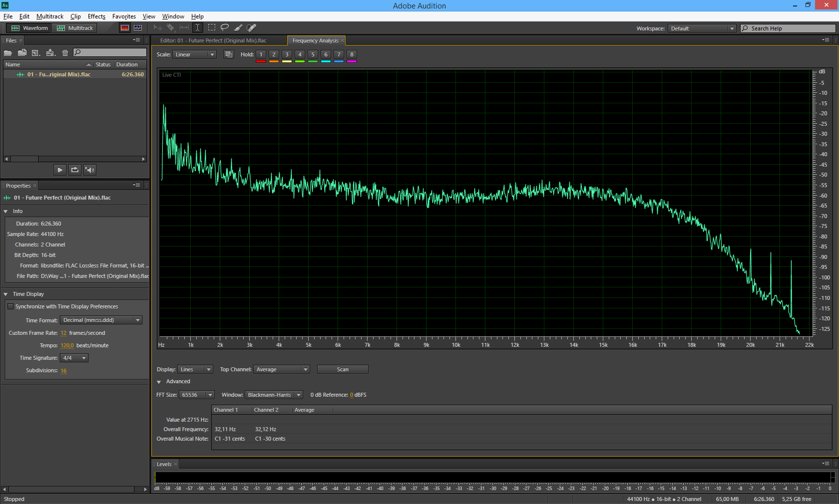Select the Move tool
839x504 pixels.
pos(158,28)
